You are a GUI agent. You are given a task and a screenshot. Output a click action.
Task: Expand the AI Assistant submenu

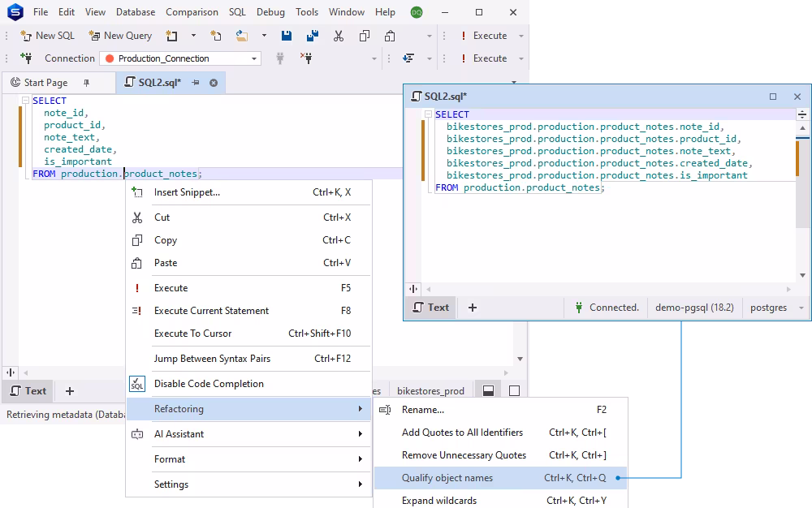[249, 434]
